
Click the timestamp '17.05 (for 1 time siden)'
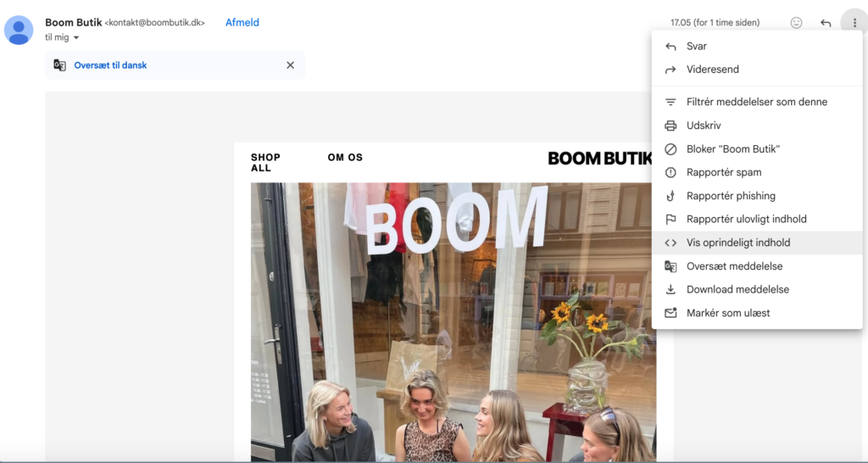pyautogui.click(x=715, y=23)
